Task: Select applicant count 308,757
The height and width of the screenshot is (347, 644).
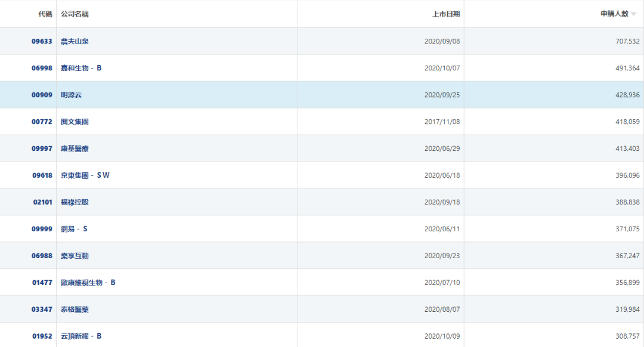Action: 627,336
